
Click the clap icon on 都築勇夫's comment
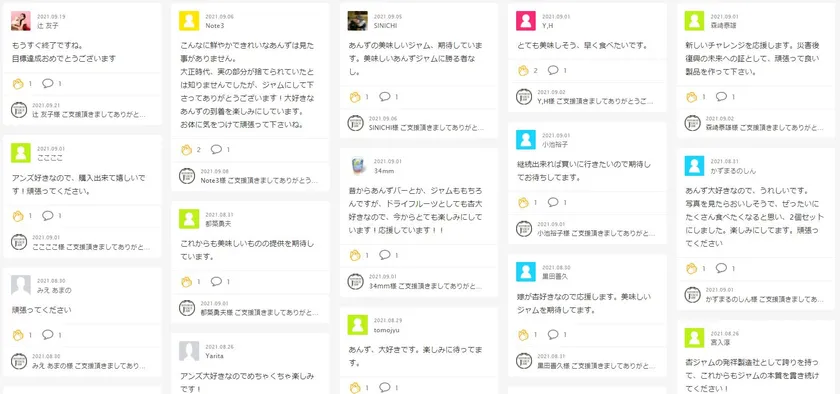tap(186, 281)
